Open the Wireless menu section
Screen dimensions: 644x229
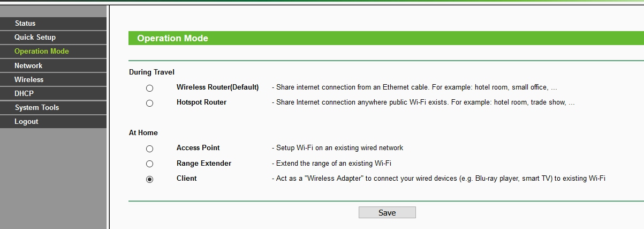[x=53, y=79]
